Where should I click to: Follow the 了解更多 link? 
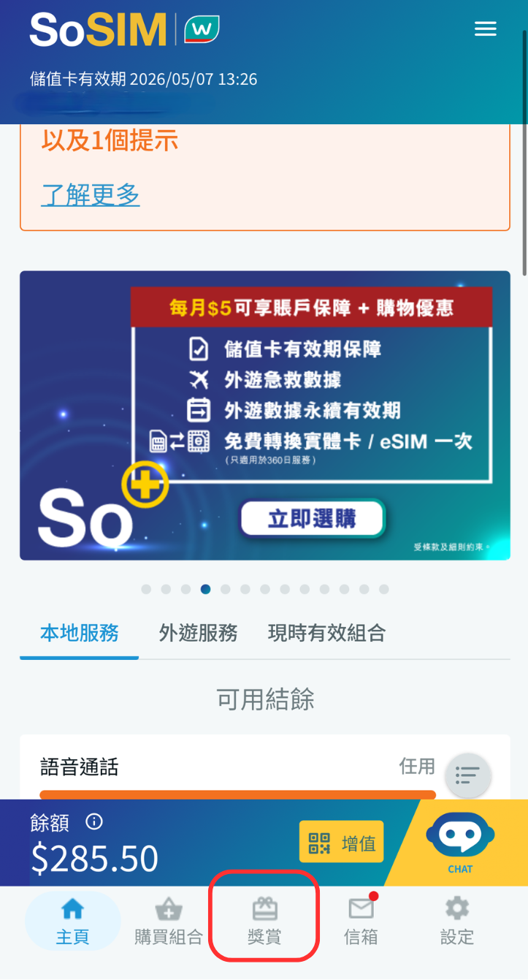pyautogui.click(x=91, y=194)
